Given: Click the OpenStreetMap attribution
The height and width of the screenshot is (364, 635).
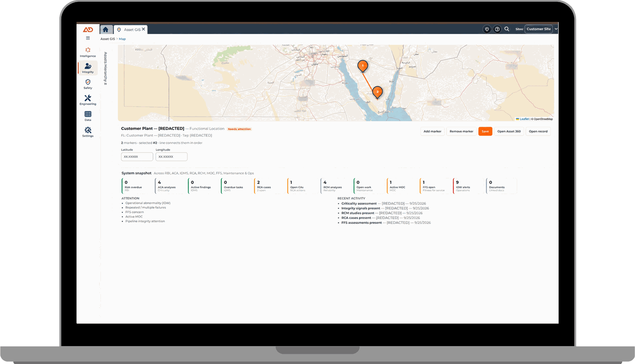Looking at the screenshot, I should click(543, 119).
